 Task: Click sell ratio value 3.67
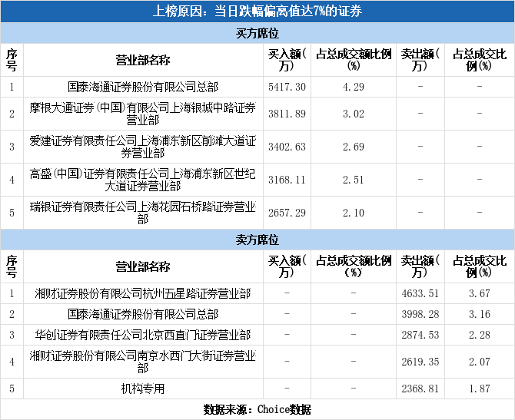coord(480,293)
